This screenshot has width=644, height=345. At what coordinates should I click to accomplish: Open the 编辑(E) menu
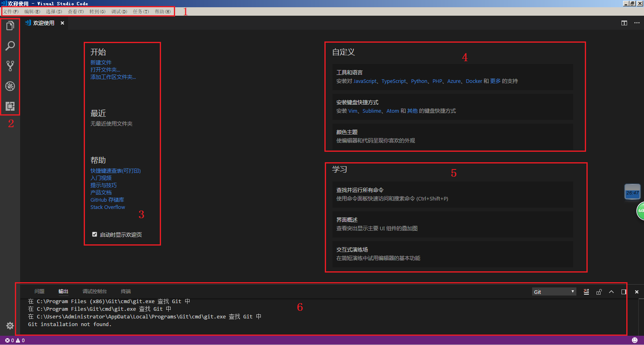32,12
